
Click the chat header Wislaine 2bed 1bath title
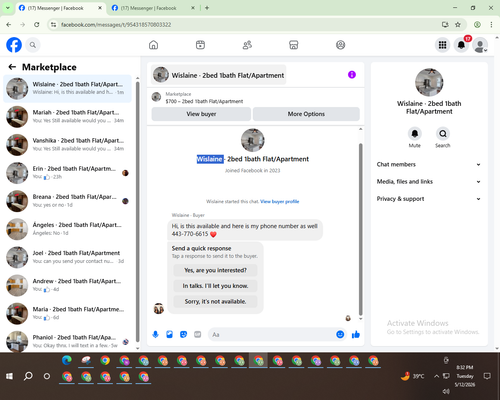[x=219, y=75]
